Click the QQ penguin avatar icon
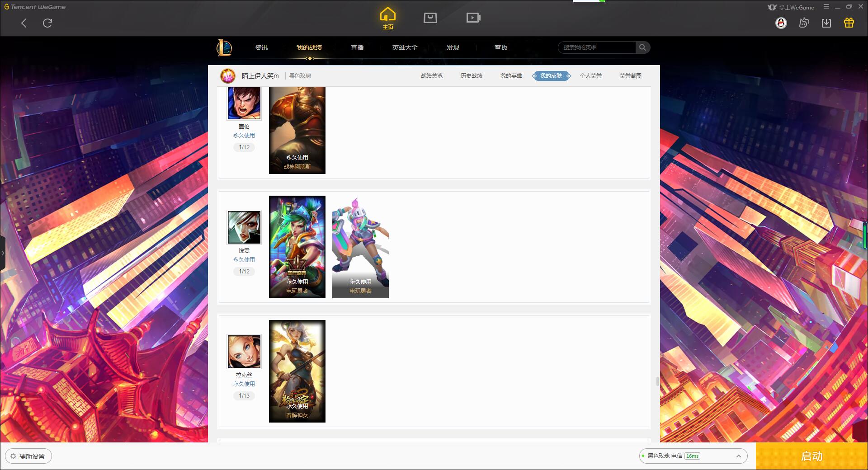This screenshot has width=868, height=470. [x=781, y=23]
